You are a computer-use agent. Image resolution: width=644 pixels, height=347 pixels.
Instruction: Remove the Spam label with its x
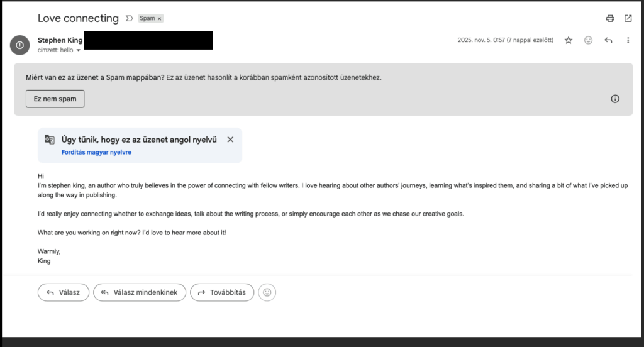[160, 19]
